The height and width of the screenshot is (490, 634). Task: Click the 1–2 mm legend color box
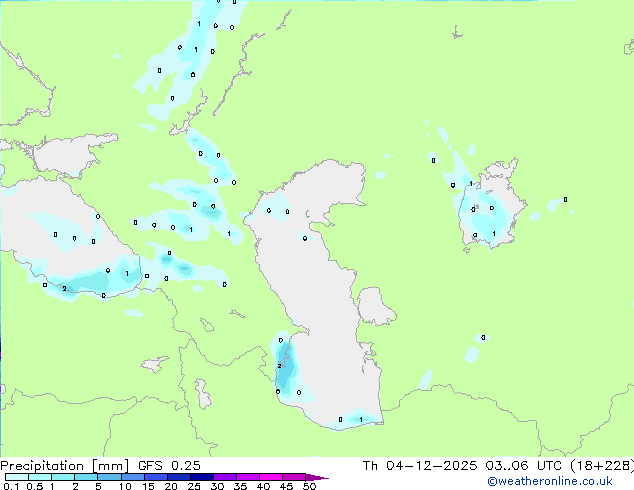point(63,477)
